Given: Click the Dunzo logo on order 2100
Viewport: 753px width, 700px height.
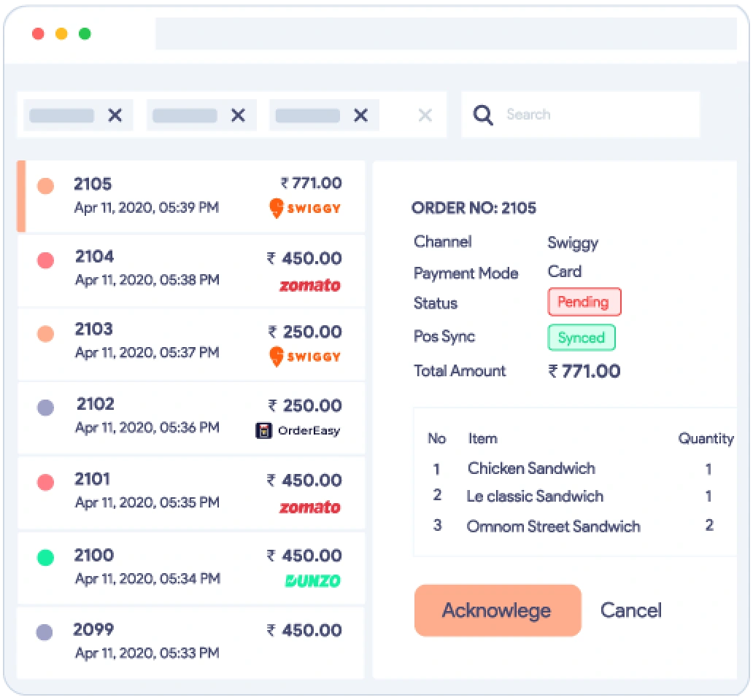Looking at the screenshot, I should coord(312,581).
